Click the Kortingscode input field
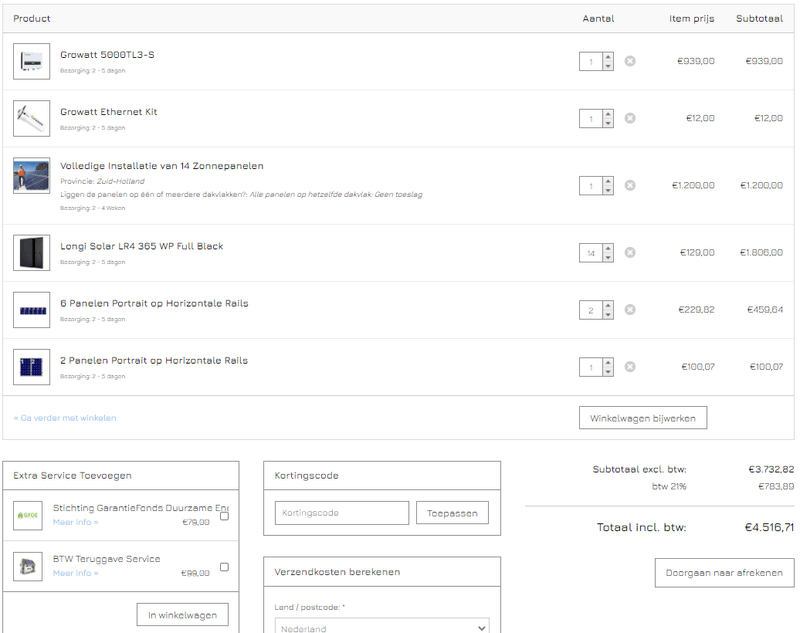 tap(341, 513)
